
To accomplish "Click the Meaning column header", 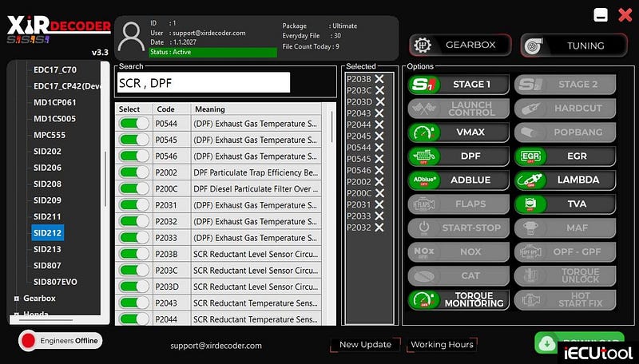I will point(256,109).
